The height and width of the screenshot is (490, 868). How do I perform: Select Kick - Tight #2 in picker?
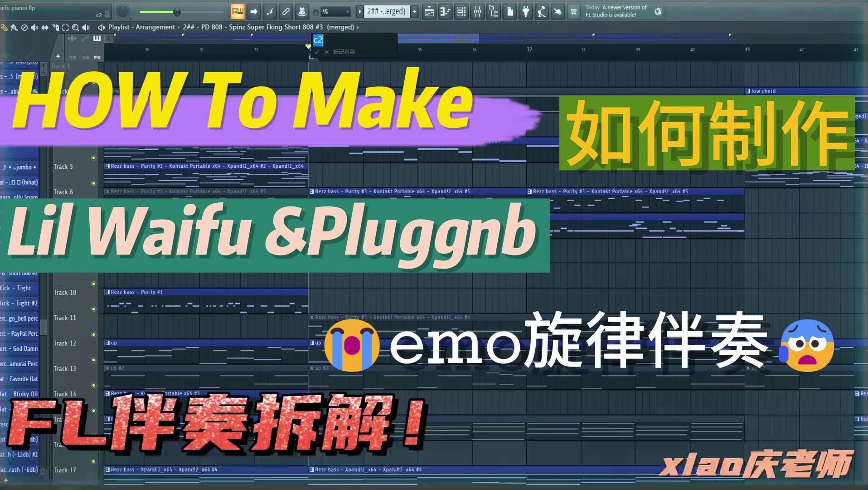[x=19, y=303]
